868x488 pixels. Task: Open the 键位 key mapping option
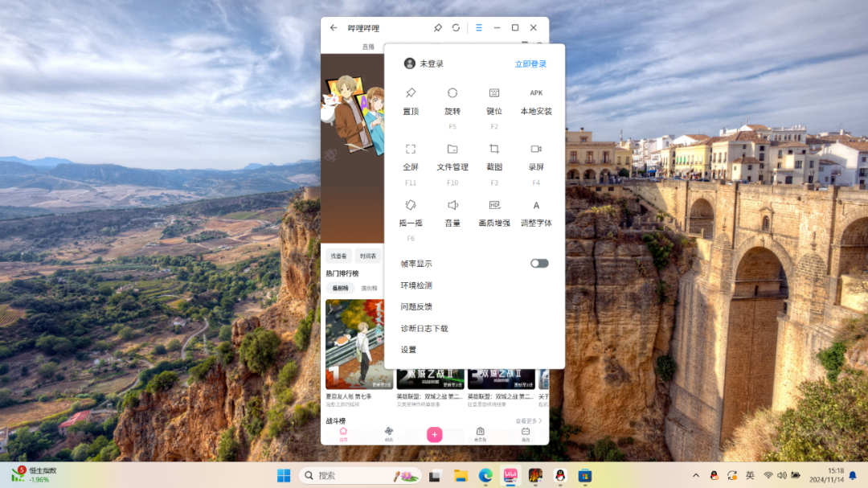(493, 107)
